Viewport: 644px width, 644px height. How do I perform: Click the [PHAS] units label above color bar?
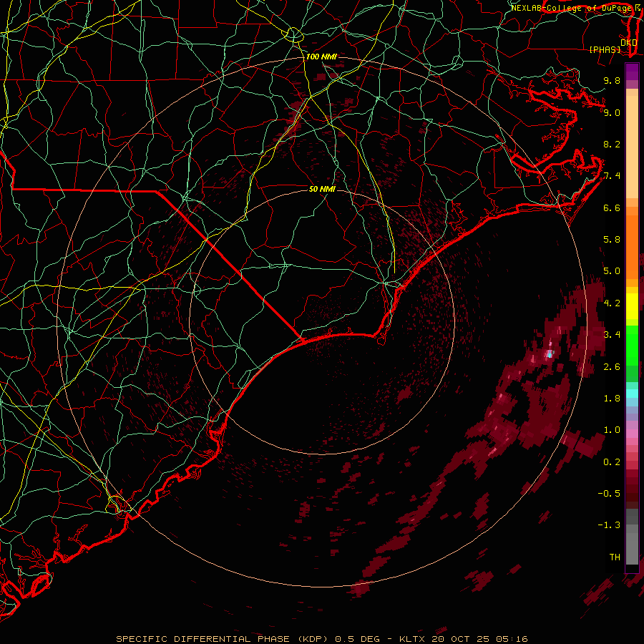(x=605, y=49)
